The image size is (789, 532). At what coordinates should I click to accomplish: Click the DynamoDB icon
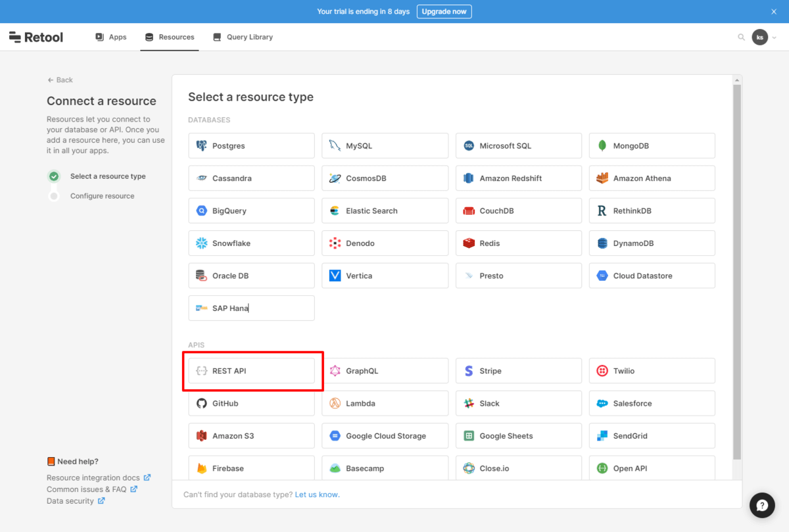pos(602,243)
